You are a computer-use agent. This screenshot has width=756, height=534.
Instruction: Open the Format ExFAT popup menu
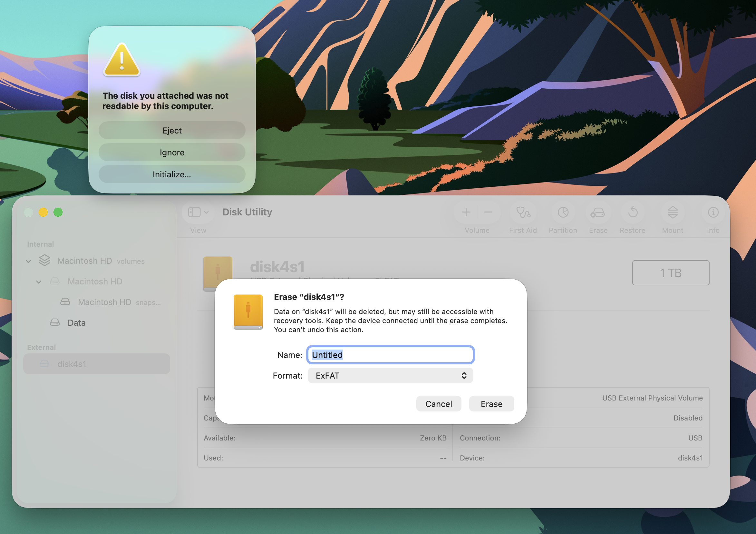[x=390, y=376]
